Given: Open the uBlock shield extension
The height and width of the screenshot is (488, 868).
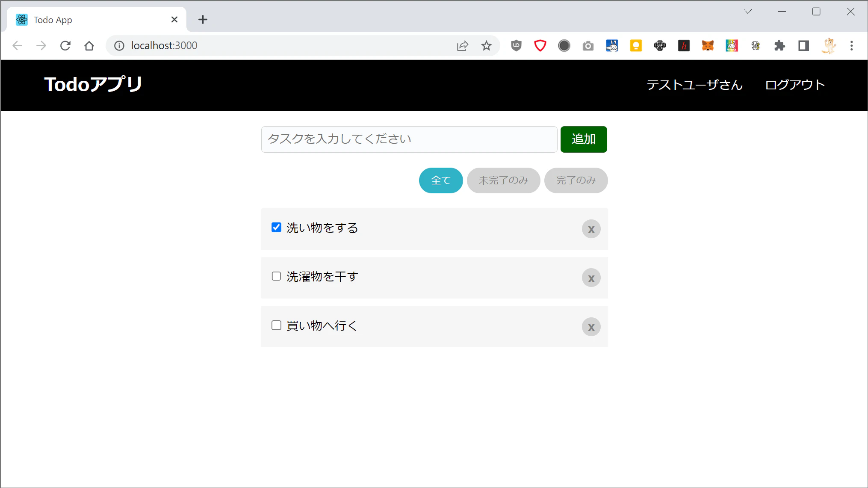Looking at the screenshot, I should [516, 46].
